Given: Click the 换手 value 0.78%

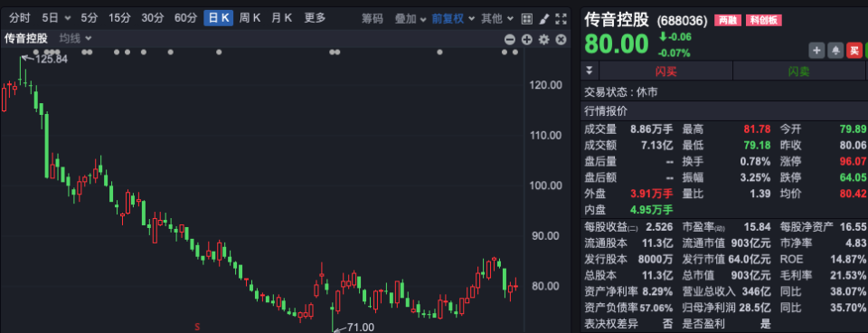Looking at the screenshot, I should 755,162.
